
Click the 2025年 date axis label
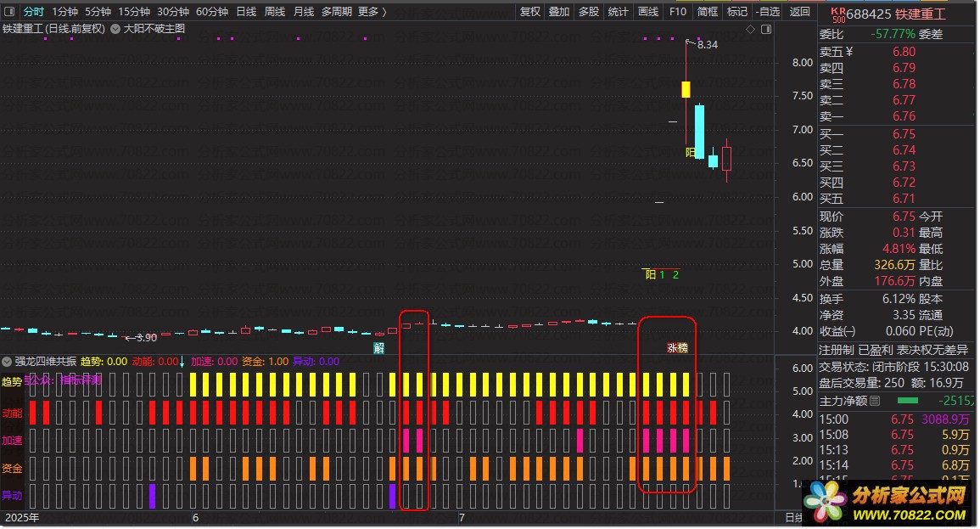tap(22, 518)
